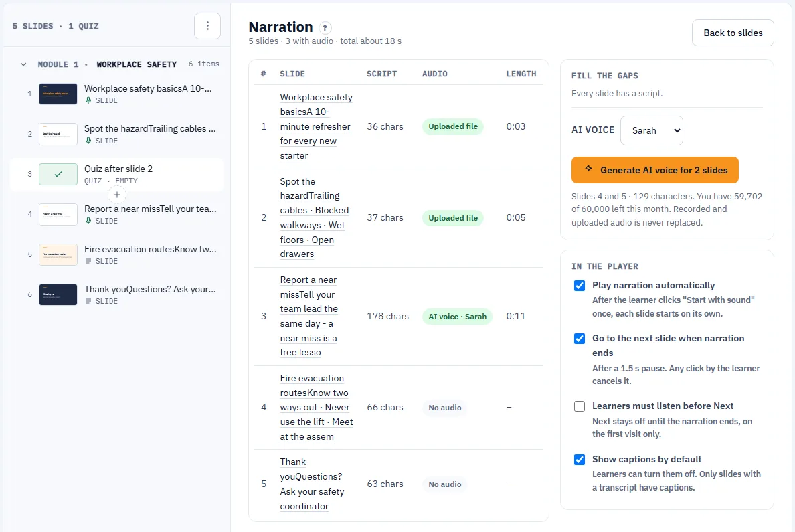The height and width of the screenshot is (532, 795).
Task: Open the AI Voice dropdown showing Sarah
Action: (652, 130)
